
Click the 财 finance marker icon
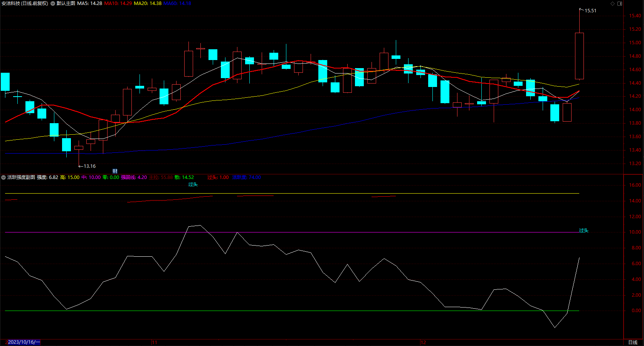point(115,171)
